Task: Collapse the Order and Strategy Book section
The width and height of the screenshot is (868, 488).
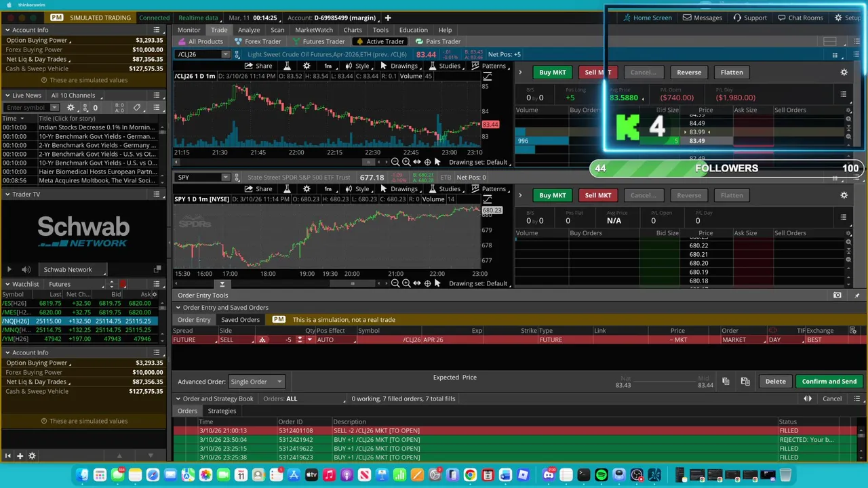Action: coord(178,399)
